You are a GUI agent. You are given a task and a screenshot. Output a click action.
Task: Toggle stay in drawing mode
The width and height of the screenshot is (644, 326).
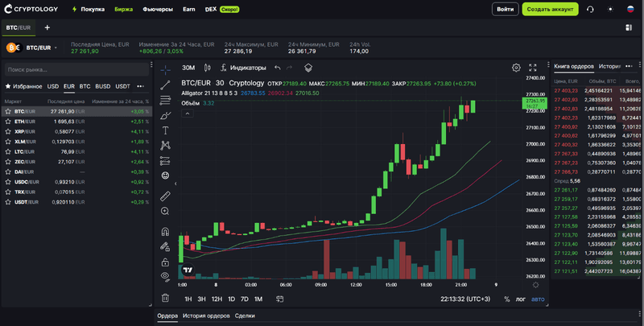[165, 247]
